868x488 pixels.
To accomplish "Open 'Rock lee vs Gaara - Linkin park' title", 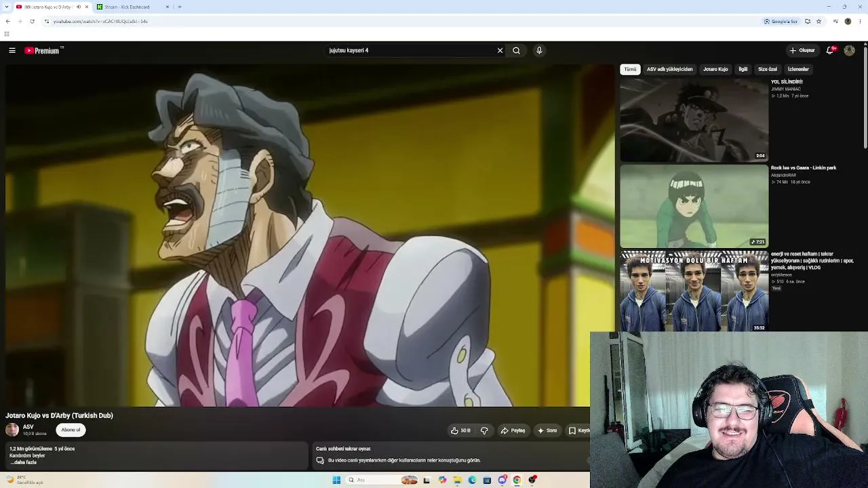I will pos(804,168).
